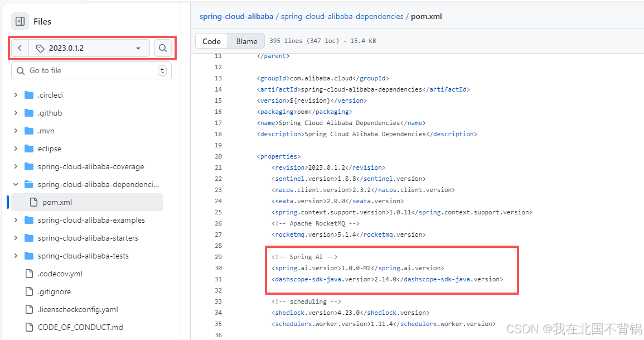The height and width of the screenshot is (340, 644).
Task: Expand spring-cloud-alibaba-examples chevron
Action: coord(16,220)
